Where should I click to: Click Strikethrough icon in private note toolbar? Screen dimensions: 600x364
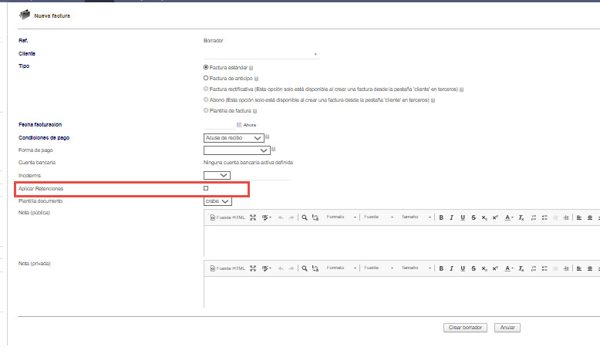point(474,268)
